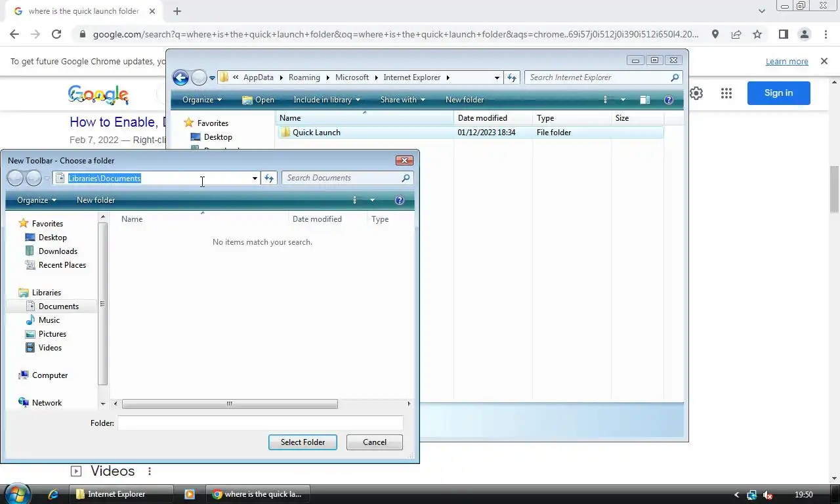Open Include in library dropdown
This screenshot has height=504, width=840.
[327, 100]
